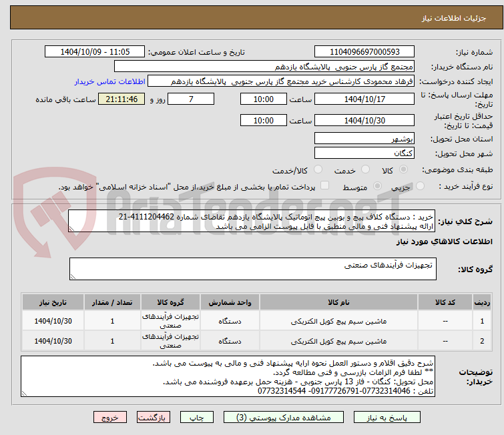The width and height of the screenshot is (504, 435).
Task: Click the شماره نیاز number field
Action: click(364, 52)
